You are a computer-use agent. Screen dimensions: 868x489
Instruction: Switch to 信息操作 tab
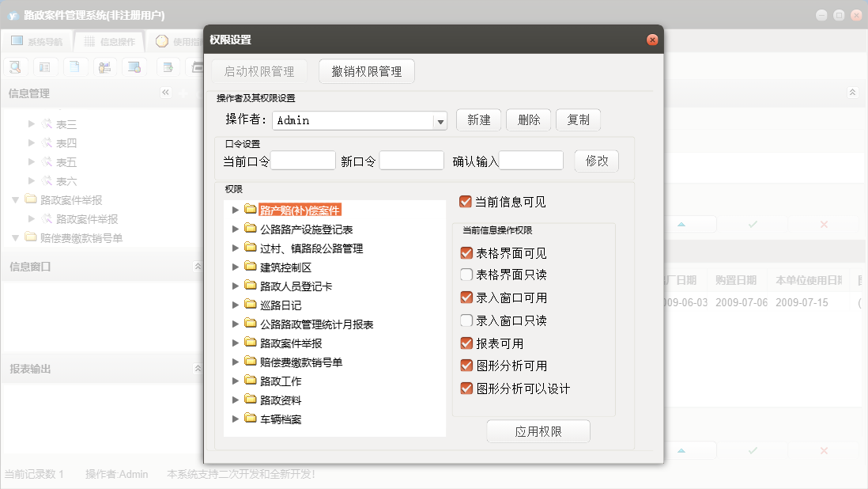[109, 41]
